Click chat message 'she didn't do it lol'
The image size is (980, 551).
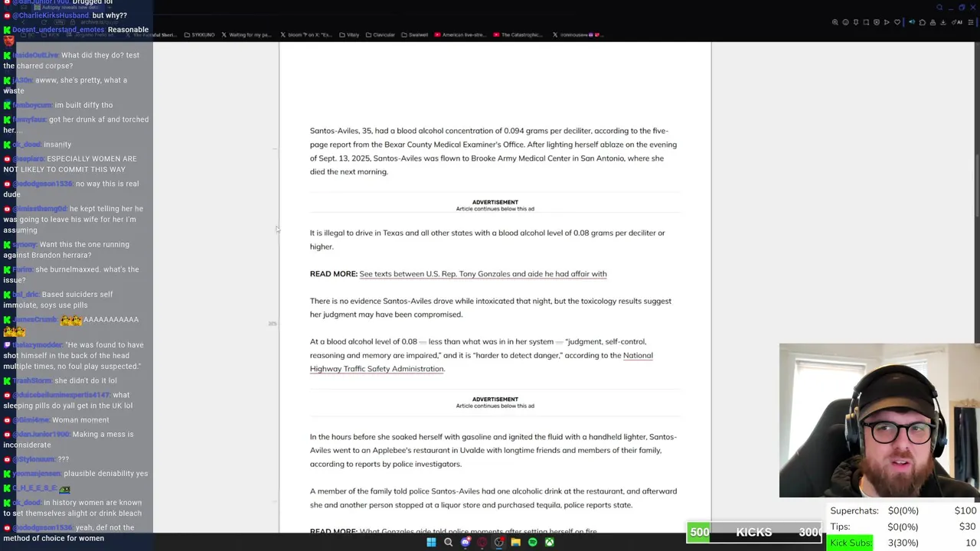tap(87, 380)
